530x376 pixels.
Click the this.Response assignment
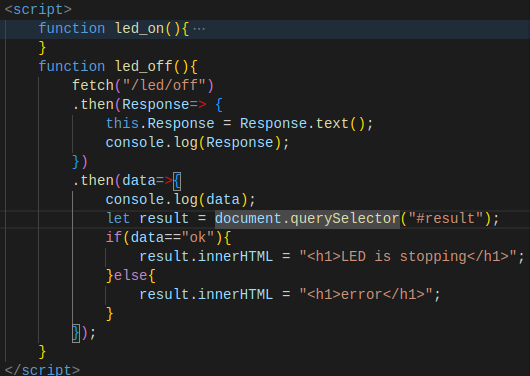[x=160, y=123]
